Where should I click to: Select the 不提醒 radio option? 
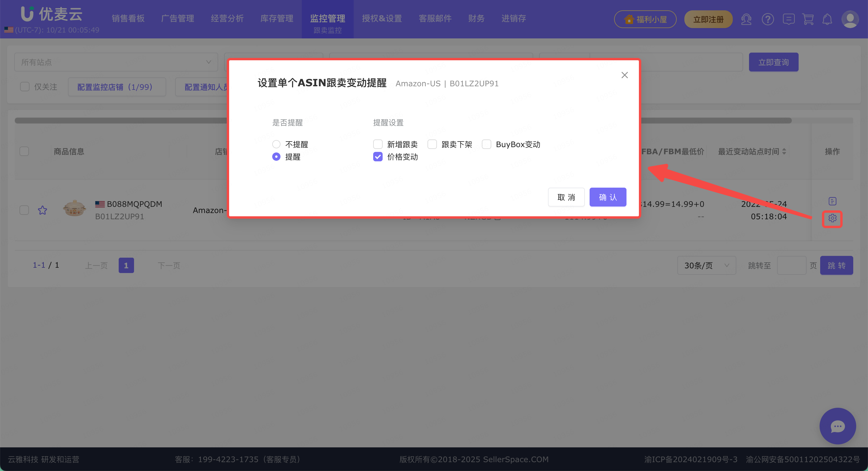click(x=276, y=144)
